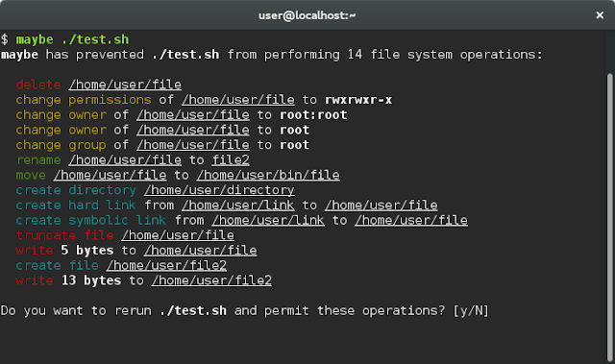Click the 'change group' operation text
Viewport: 615px width, 364px height.
pyautogui.click(x=61, y=145)
